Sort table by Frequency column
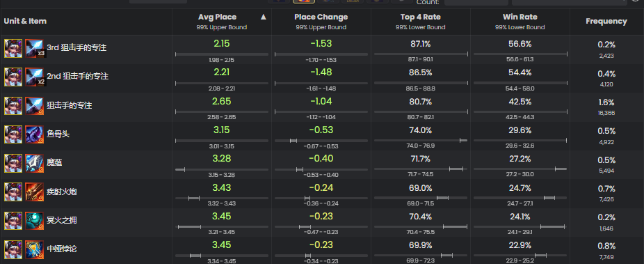This screenshot has height=264, width=644. (x=606, y=22)
